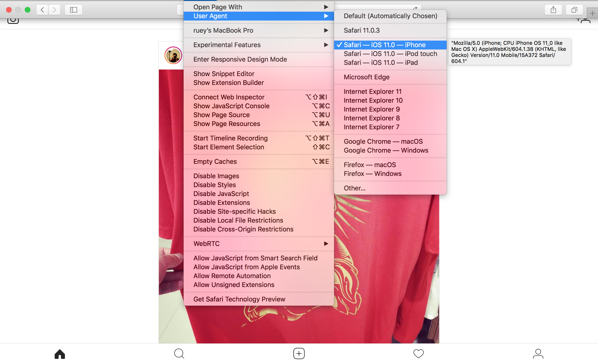The width and height of the screenshot is (598, 364).
Task: Expand ruey's MacBook Pro submenu
Action: tap(259, 30)
